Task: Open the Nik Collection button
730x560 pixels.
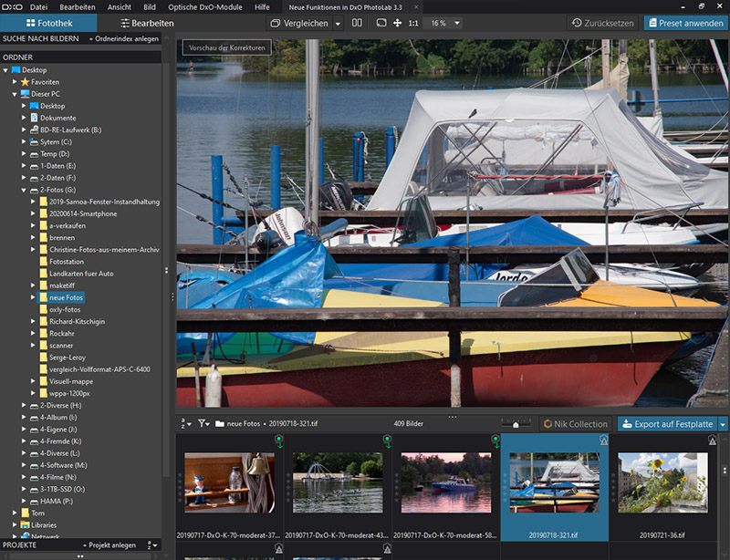Action: [x=574, y=423]
